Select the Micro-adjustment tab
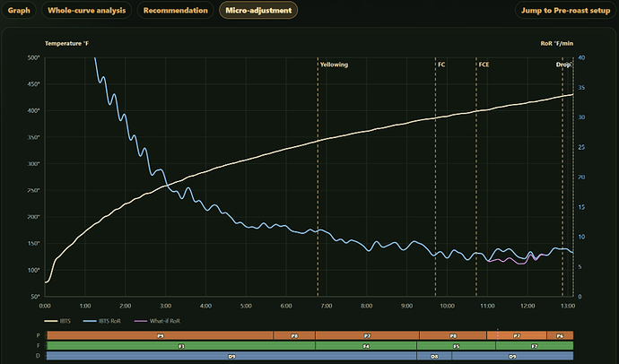Screen dimensions: 619x364 pos(258,10)
